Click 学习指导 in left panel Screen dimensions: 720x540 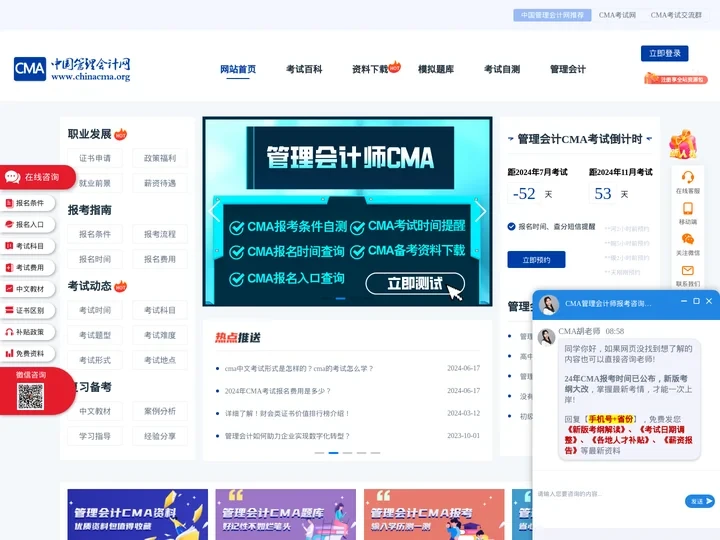(95, 436)
